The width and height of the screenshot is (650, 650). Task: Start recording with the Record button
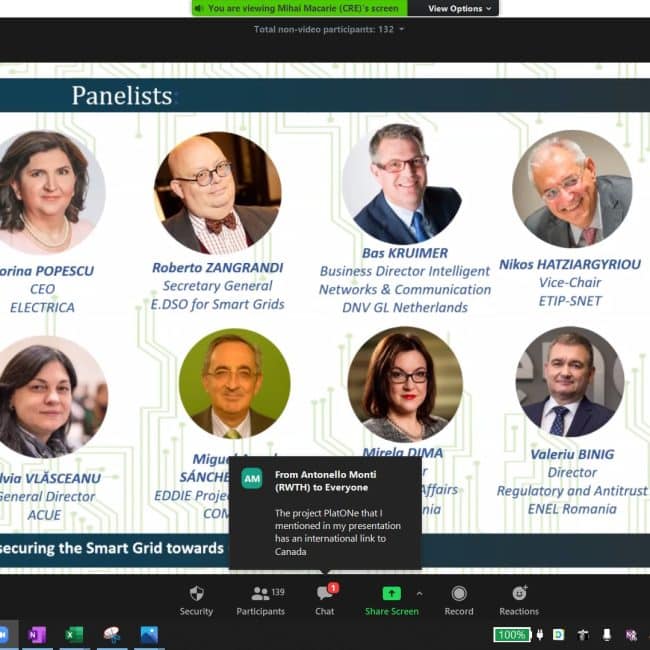pyautogui.click(x=459, y=600)
